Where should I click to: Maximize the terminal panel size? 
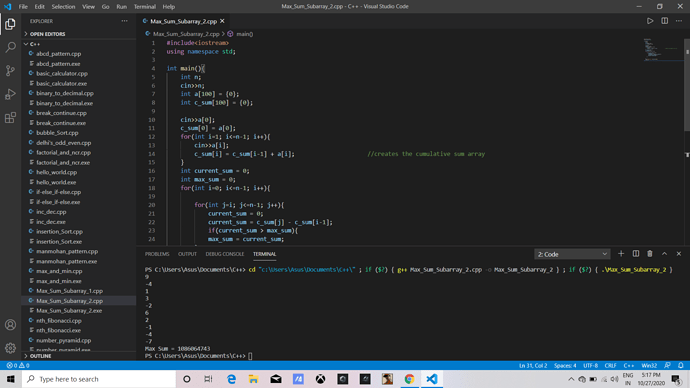[664, 254]
